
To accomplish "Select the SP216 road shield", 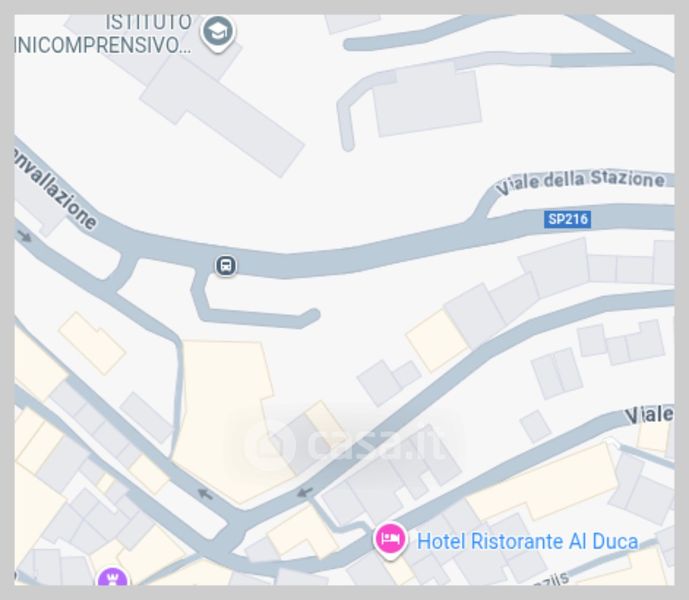I will (567, 219).
